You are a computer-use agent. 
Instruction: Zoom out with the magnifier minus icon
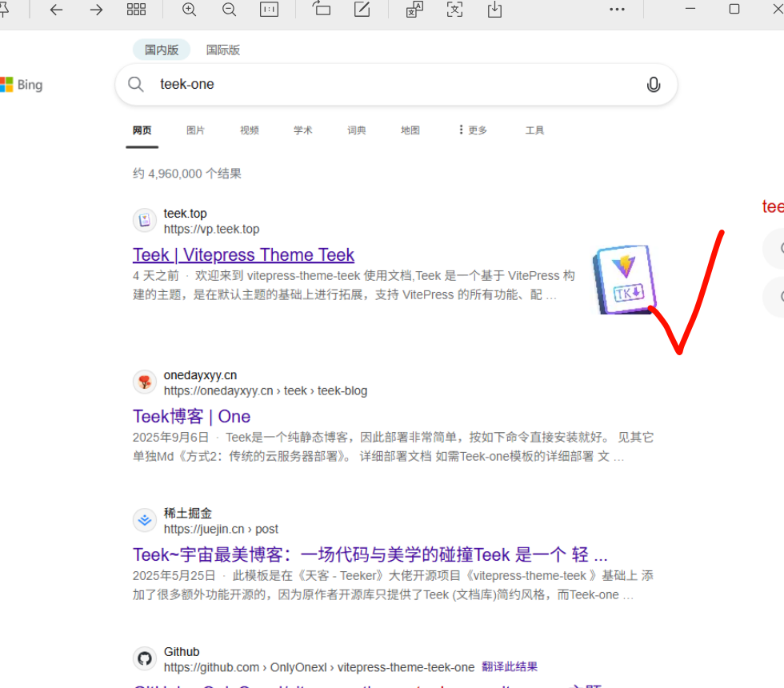tap(229, 10)
